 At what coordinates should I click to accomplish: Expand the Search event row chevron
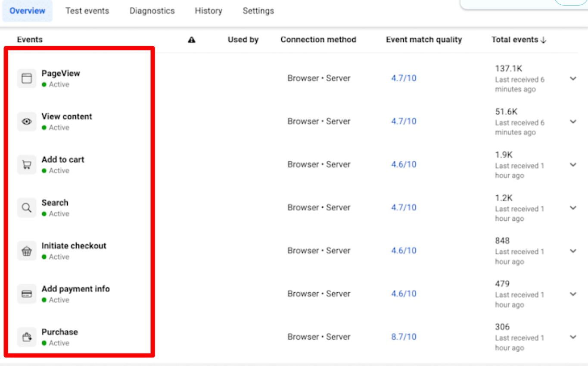click(573, 208)
